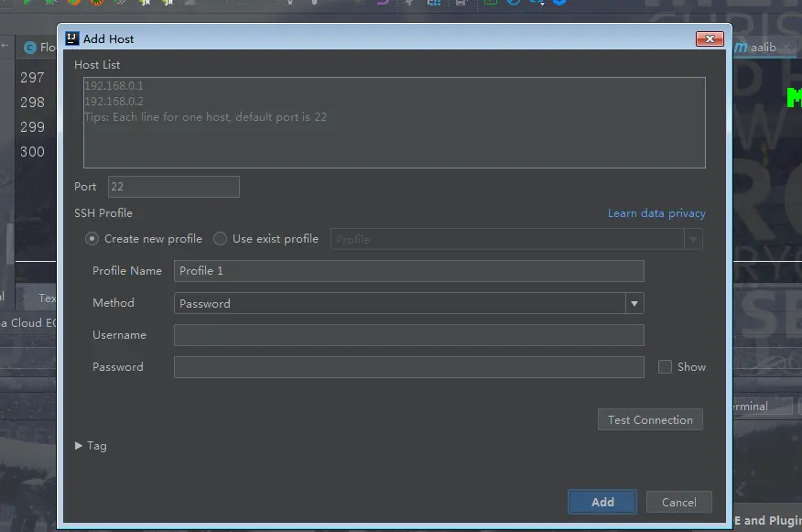Click the IntelliJ icon in dialog title bar
This screenshot has height=532, width=802.
coord(72,38)
